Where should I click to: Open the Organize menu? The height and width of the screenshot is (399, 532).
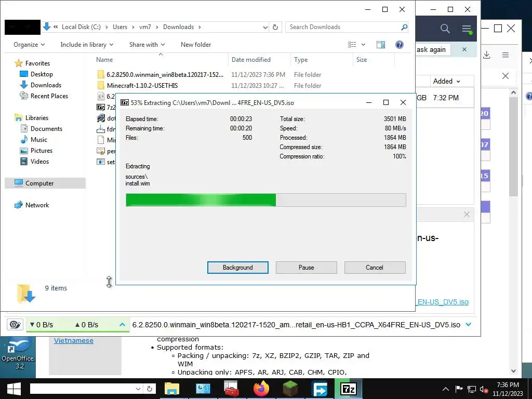pos(29,45)
